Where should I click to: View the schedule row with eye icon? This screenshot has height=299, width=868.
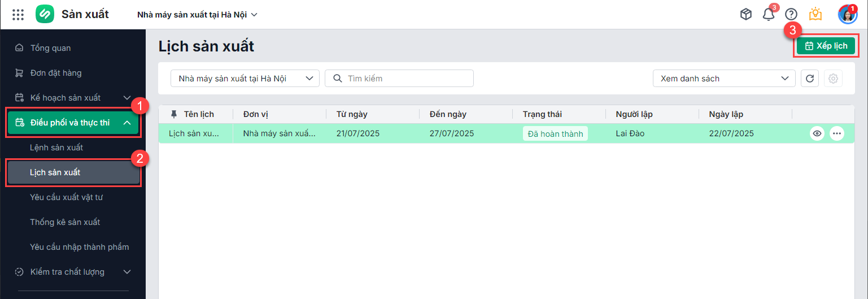click(817, 134)
